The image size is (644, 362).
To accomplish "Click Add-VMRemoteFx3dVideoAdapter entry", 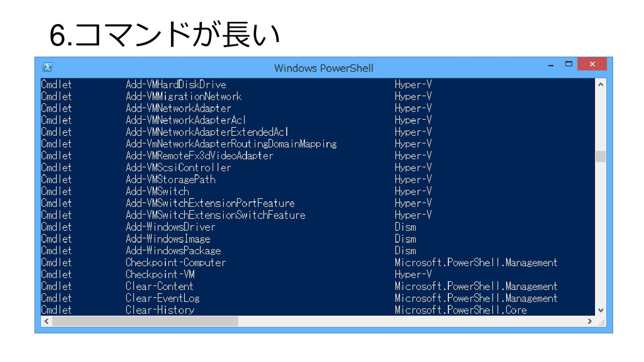I will [199, 156].
